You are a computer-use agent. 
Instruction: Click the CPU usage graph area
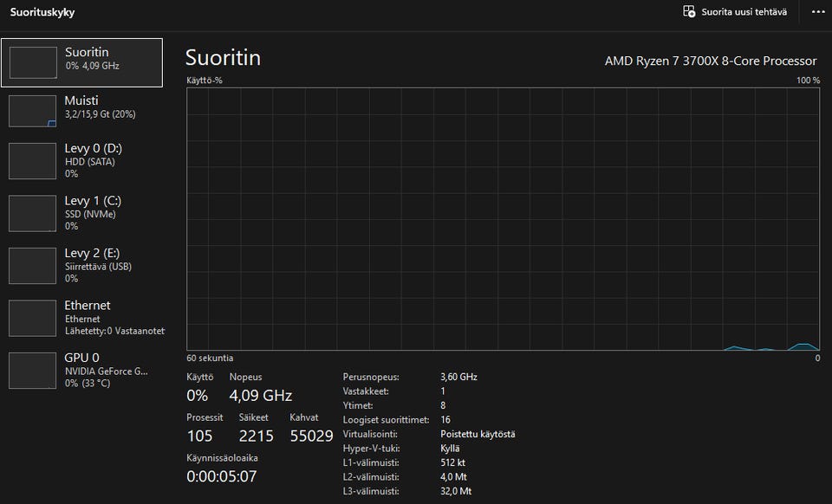click(x=503, y=219)
